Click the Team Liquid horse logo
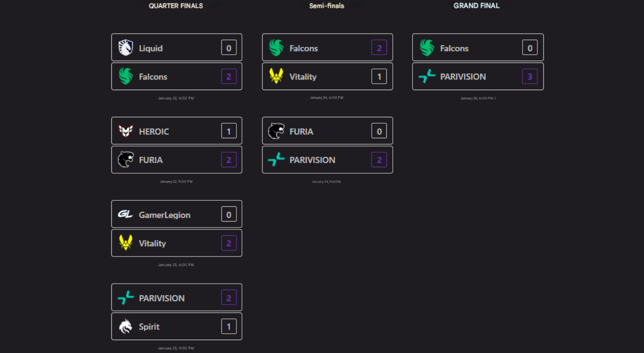This screenshot has width=644, height=353. 126,48
